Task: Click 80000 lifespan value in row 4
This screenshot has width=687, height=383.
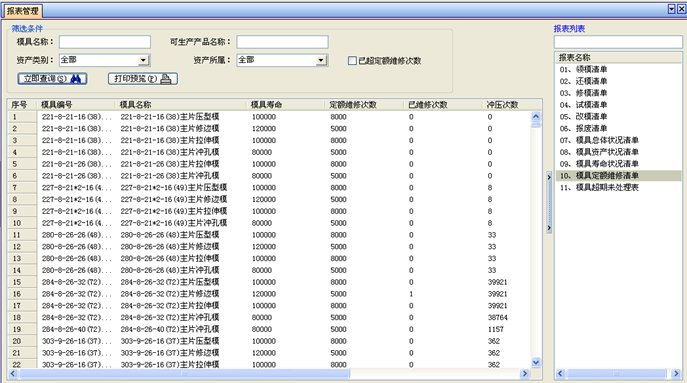Action: [x=262, y=152]
